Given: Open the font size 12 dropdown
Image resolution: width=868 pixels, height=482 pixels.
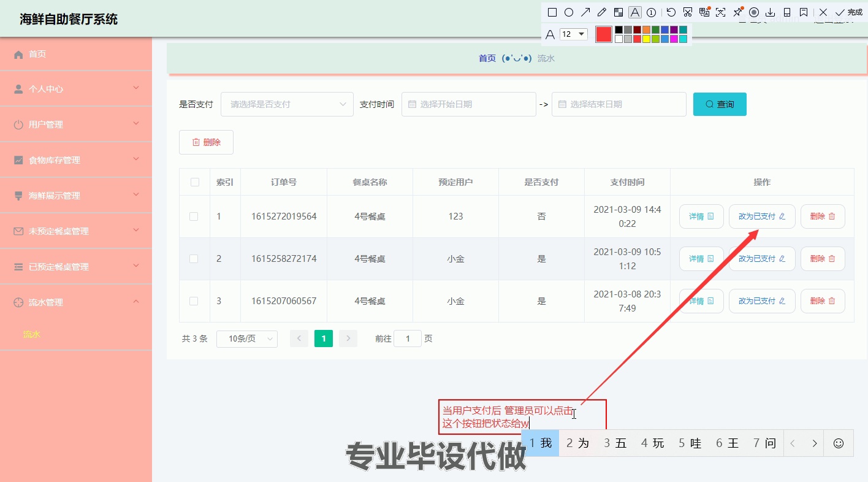Looking at the screenshot, I should click(x=574, y=34).
